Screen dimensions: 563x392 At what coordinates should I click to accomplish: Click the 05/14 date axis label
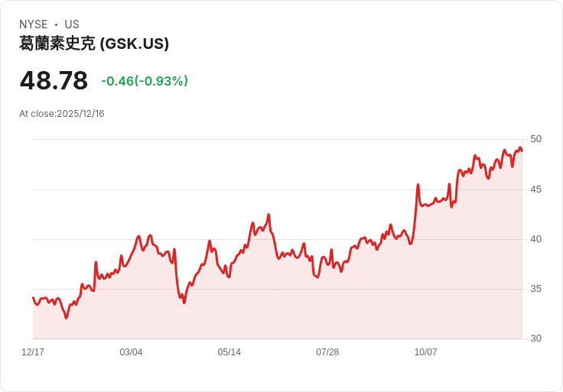click(229, 352)
